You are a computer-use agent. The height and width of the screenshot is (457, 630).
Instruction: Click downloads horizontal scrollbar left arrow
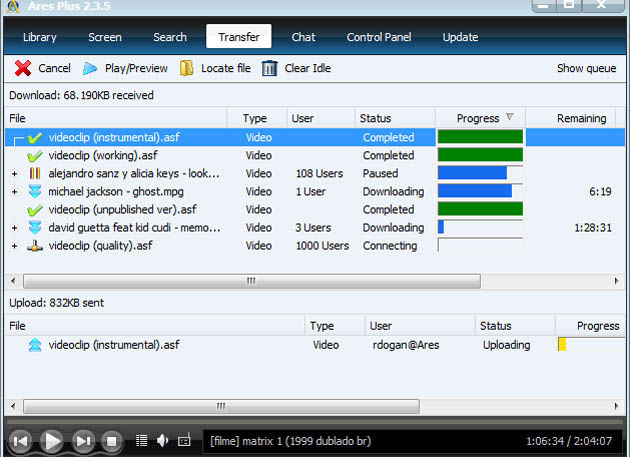tap(13, 281)
